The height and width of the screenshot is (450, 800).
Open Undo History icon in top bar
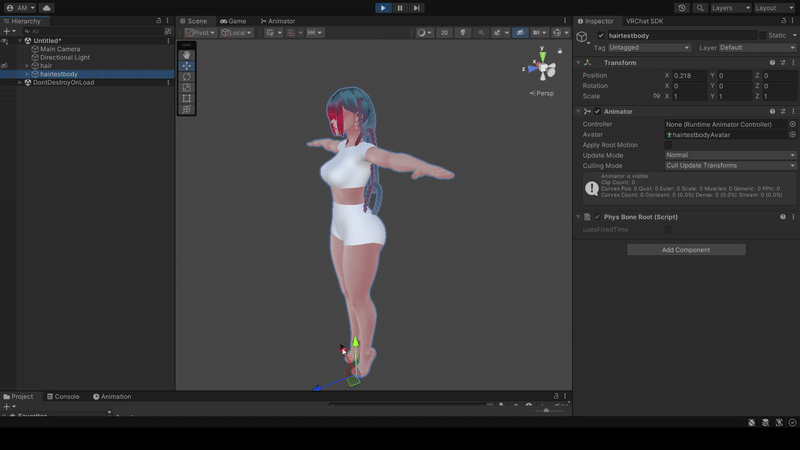[682, 8]
